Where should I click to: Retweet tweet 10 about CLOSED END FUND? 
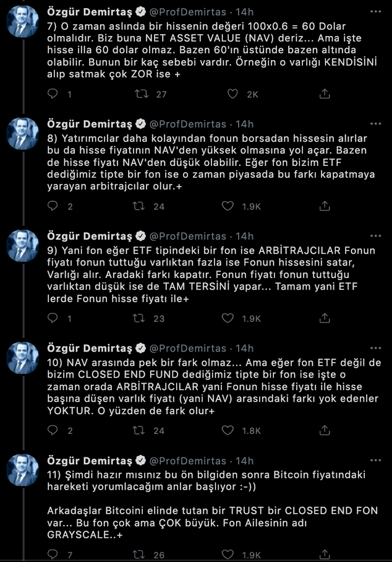point(140,430)
